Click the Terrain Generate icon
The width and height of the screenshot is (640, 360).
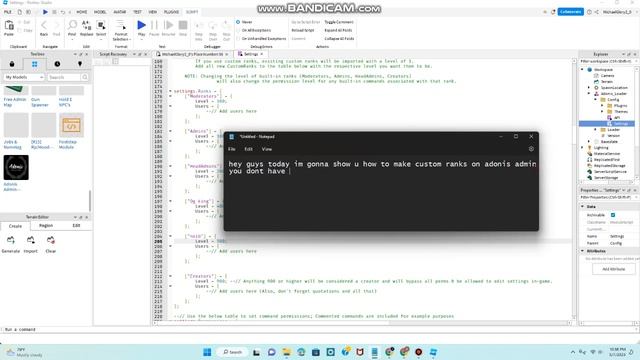pos(11,240)
